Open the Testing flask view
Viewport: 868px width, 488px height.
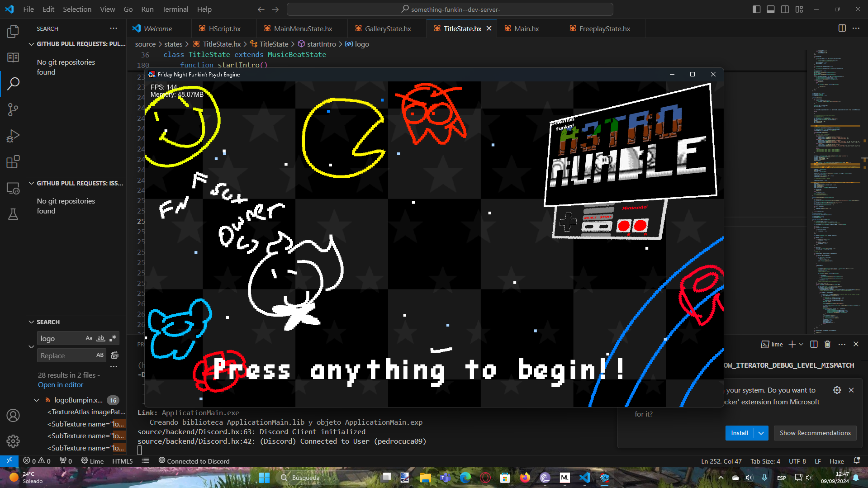(13, 214)
